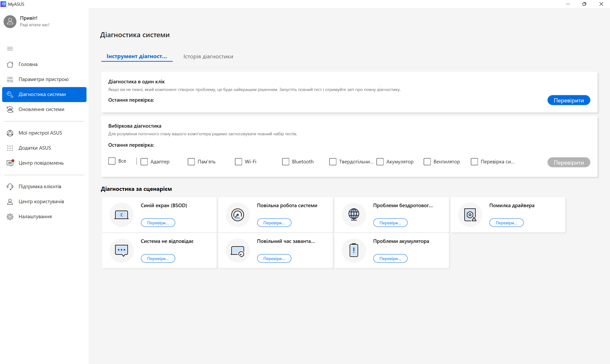Open Центр повідомлень notification icon
Viewport: 610px width, 364px height.
click(x=10, y=163)
